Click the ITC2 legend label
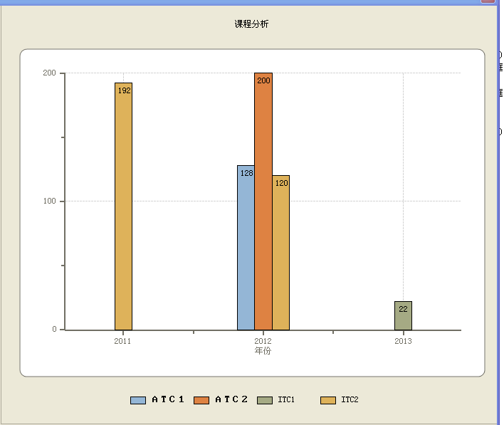Viewport: 504px width, 425px height. (x=350, y=399)
